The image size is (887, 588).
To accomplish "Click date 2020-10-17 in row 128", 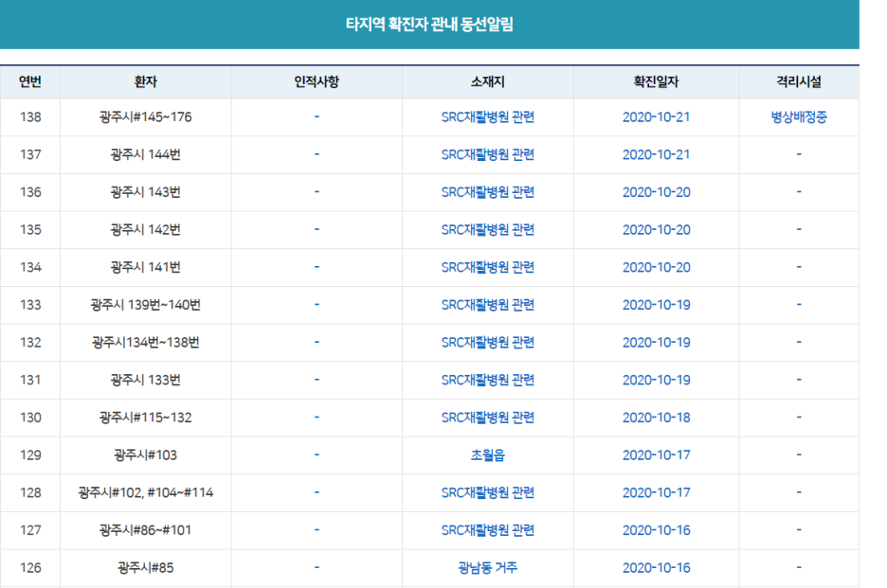I will tap(656, 493).
